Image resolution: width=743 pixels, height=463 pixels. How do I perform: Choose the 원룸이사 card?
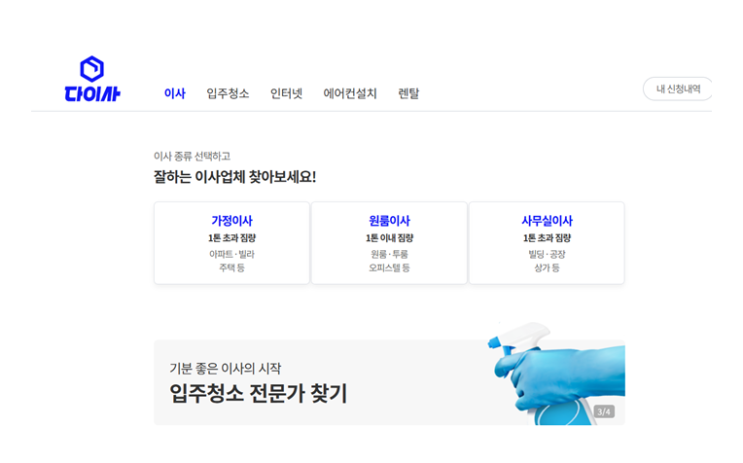[389, 243]
